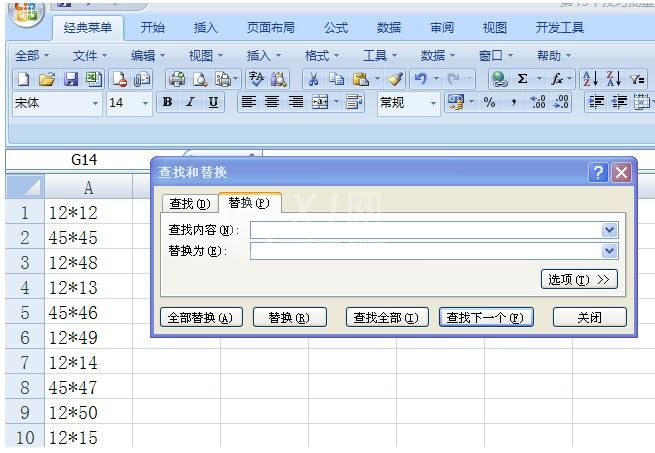The image size is (655, 453).
Task: Open the 宋体 font name dropdown
Action: (95, 103)
